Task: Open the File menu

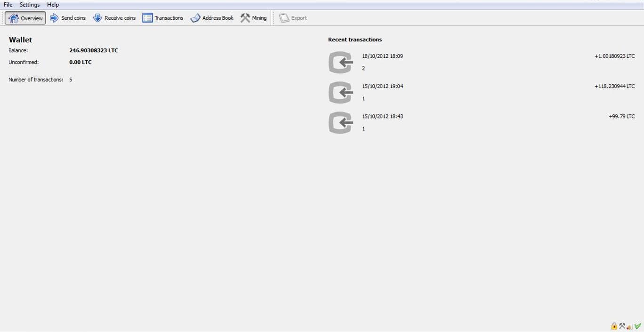Action: click(x=8, y=5)
